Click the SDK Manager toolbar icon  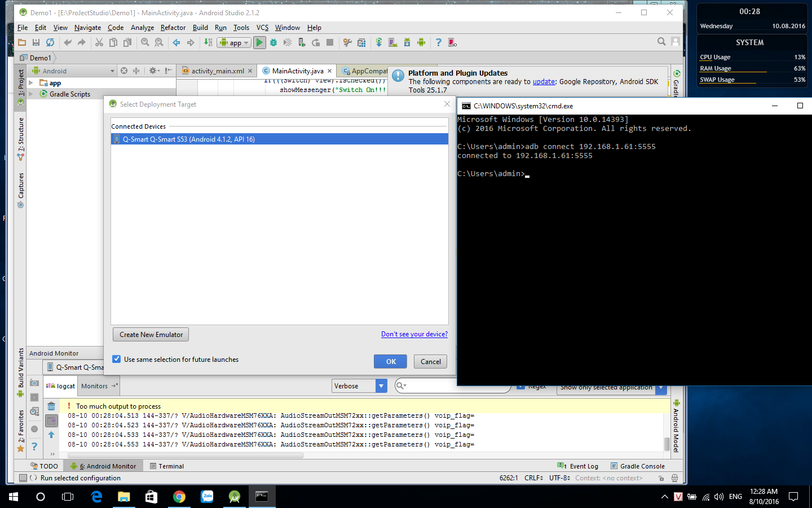[407, 42]
